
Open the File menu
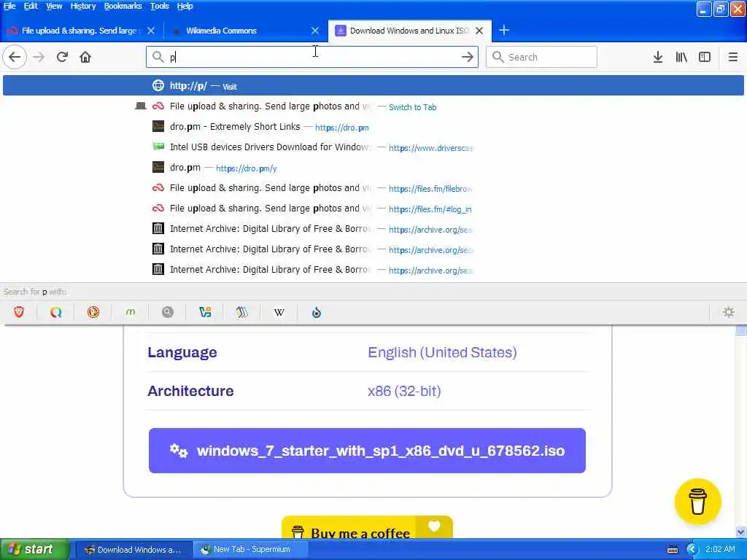9,6
